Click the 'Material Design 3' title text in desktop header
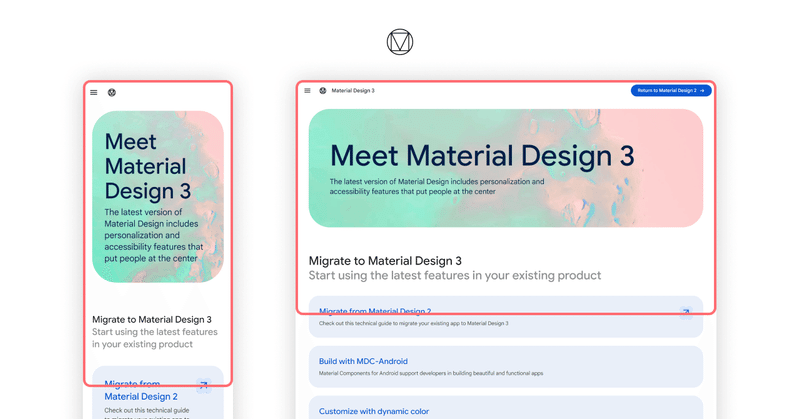The image size is (800, 419). point(353,90)
